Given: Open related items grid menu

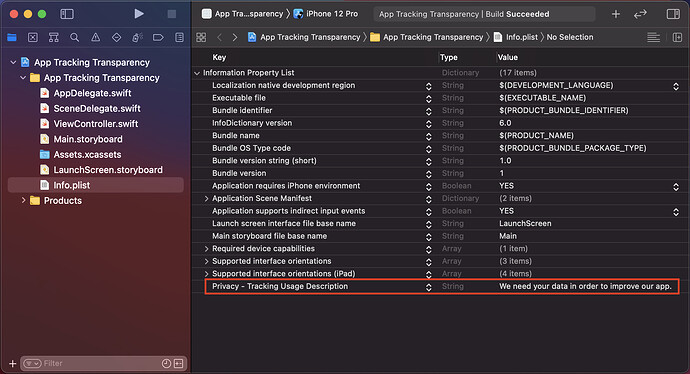Looking at the screenshot, I should point(201,37).
